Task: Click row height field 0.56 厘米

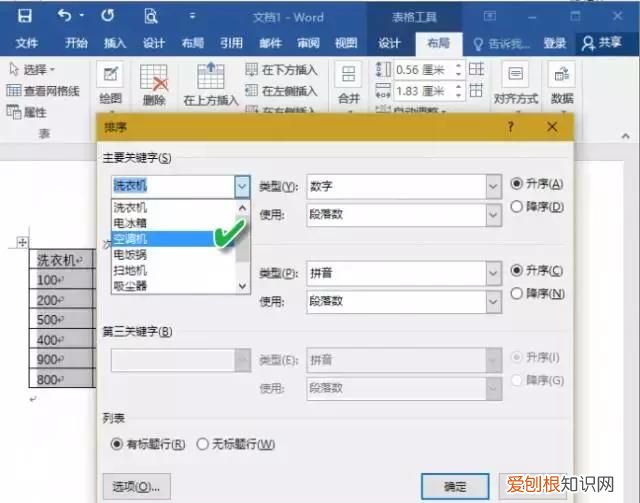Action: [x=423, y=70]
